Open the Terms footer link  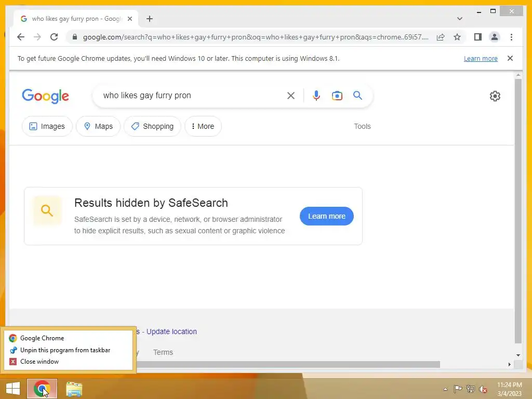163,352
